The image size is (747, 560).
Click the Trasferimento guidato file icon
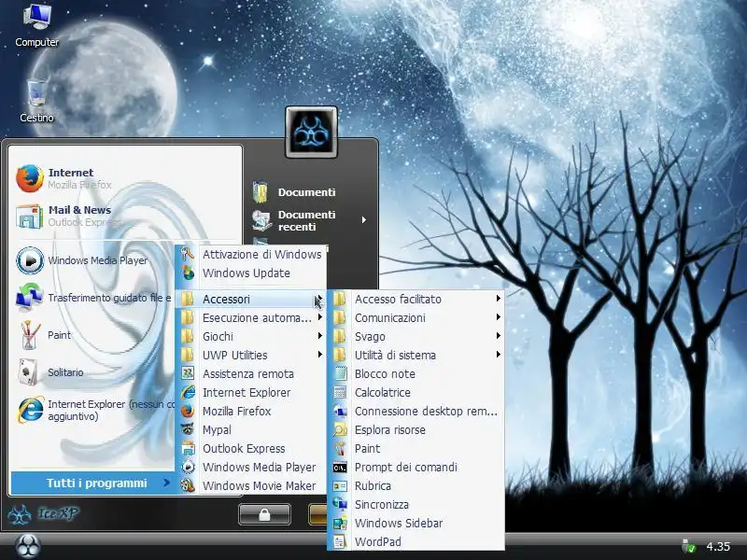[x=30, y=297]
